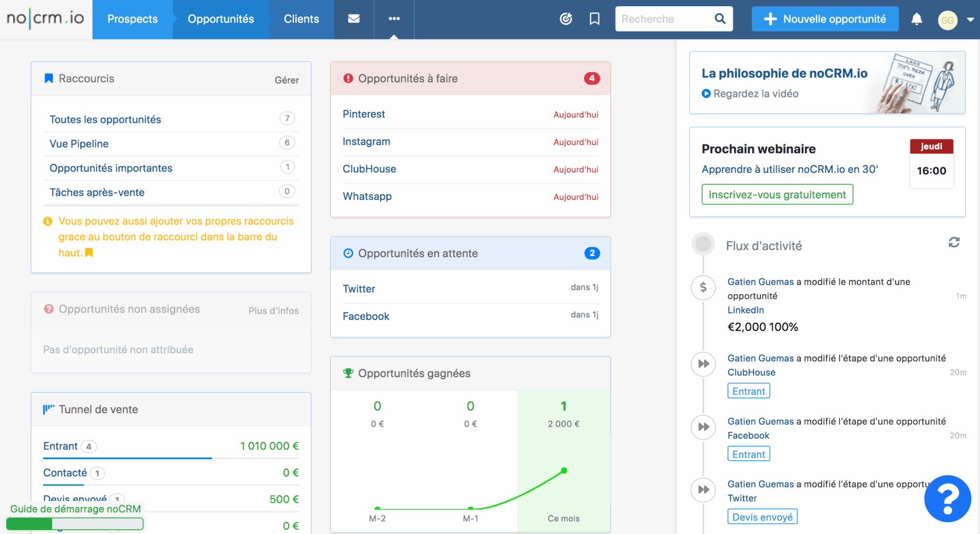980x534 pixels.
Task: Switch to the Clients tab
Action: click(301, 19)
